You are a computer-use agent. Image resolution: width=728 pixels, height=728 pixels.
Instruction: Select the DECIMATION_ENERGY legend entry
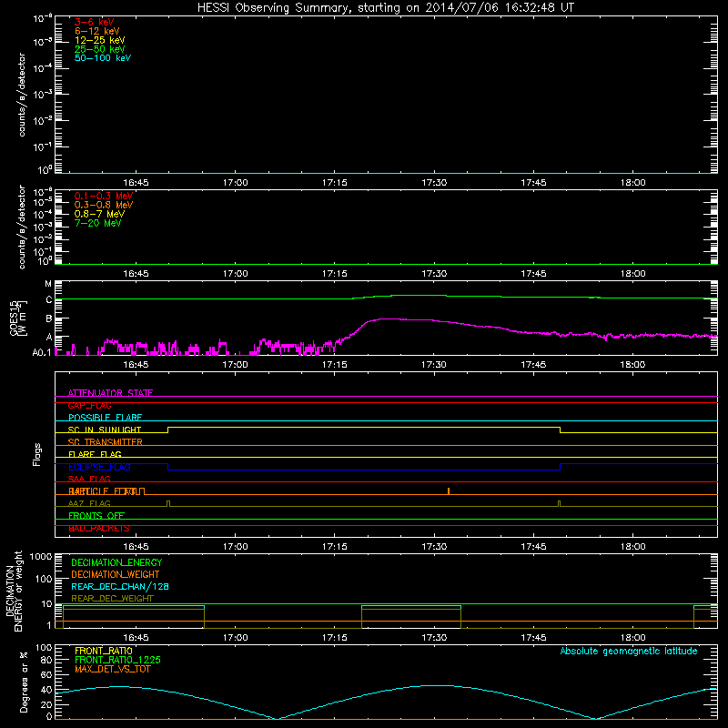click(x=116, y=562)
